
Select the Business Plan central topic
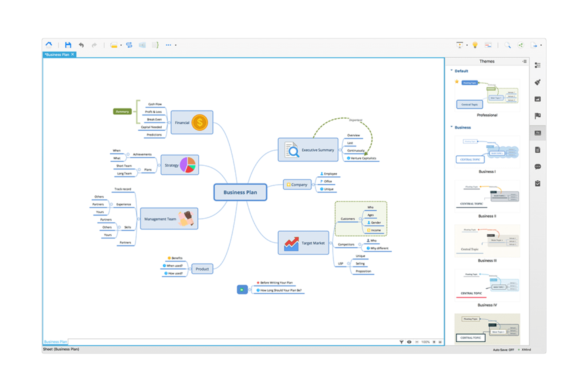pyautogui.click(x=240, y=192)
